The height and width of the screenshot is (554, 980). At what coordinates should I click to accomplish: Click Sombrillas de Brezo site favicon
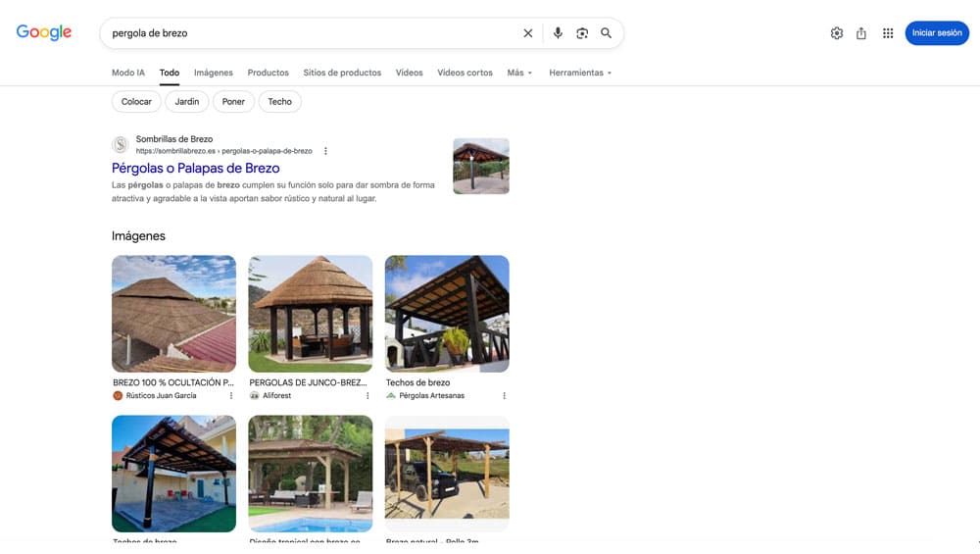pyautogui.click(x=120, y=145)
